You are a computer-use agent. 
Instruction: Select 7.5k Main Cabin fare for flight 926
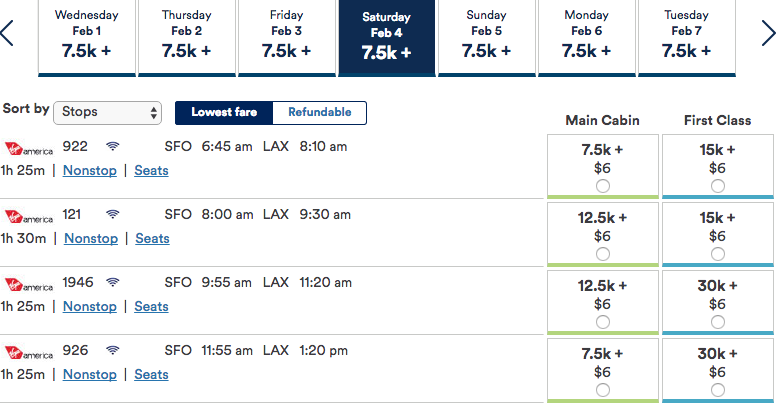point(602,390)
